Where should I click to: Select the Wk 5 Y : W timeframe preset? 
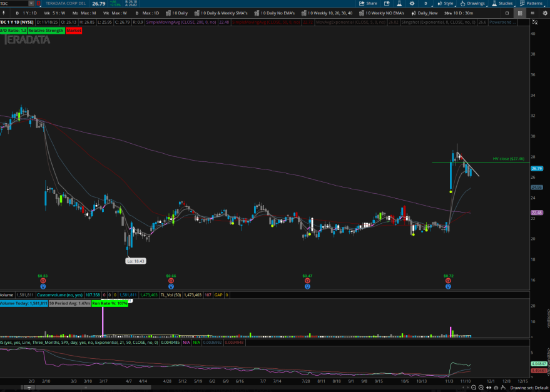pos(54,13)
